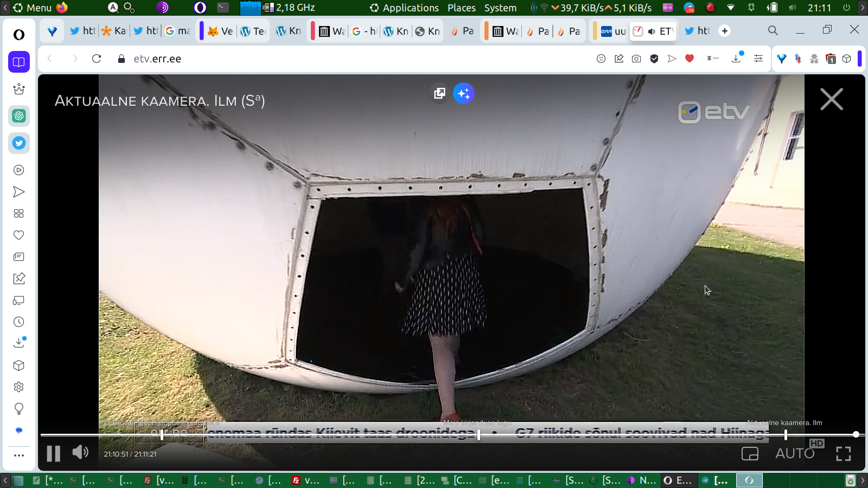Add page to bookmarks with heart icon
Image resolution: width=868 pixels, height=488 pixels.
690,59
